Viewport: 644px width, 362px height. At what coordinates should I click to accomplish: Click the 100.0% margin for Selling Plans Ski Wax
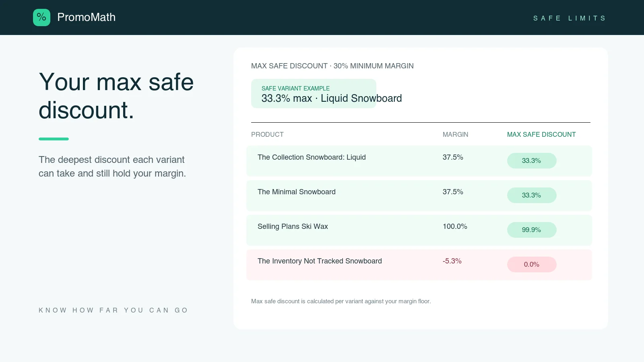click(x=455, y=226)
